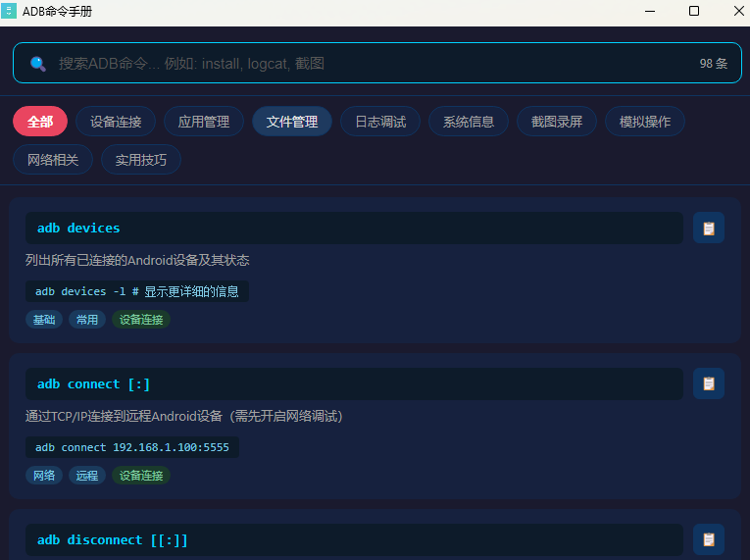
Task: Show 日志调试 commands
Action: pyautogui.click(x=380, y=122)
